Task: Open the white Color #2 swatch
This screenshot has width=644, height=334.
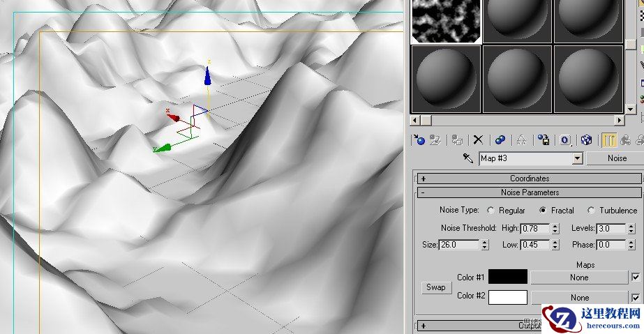Action: pyautogui.click(x=508, y=297)
